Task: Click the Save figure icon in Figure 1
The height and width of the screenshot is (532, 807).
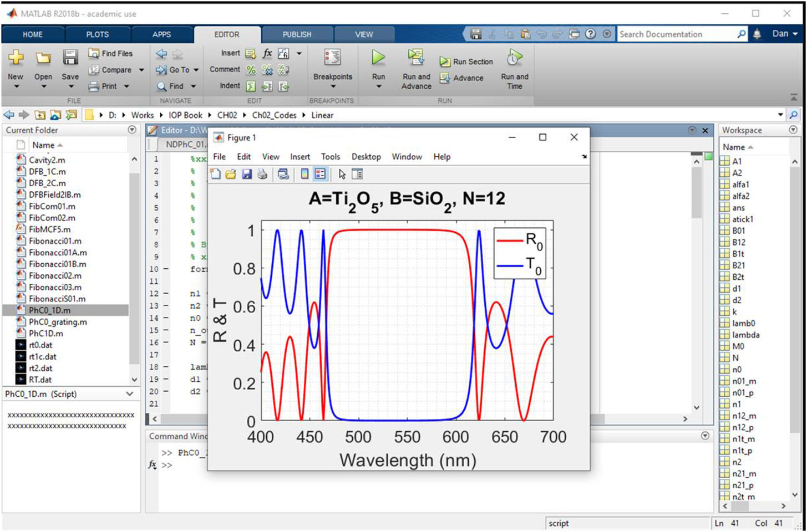Action: click(246, 175)
